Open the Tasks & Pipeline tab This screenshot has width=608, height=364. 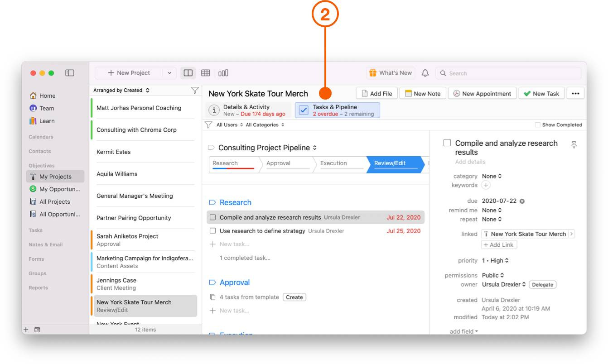(337, 110)
